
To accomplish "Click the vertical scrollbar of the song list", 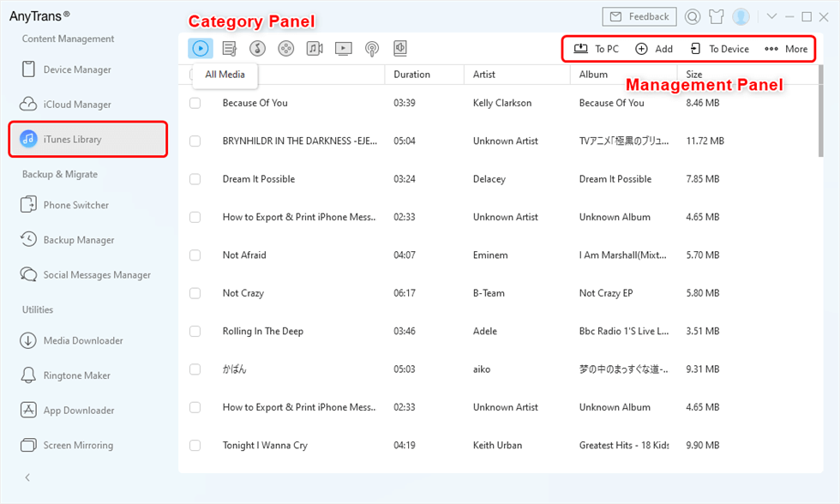I will click(821, 111).
